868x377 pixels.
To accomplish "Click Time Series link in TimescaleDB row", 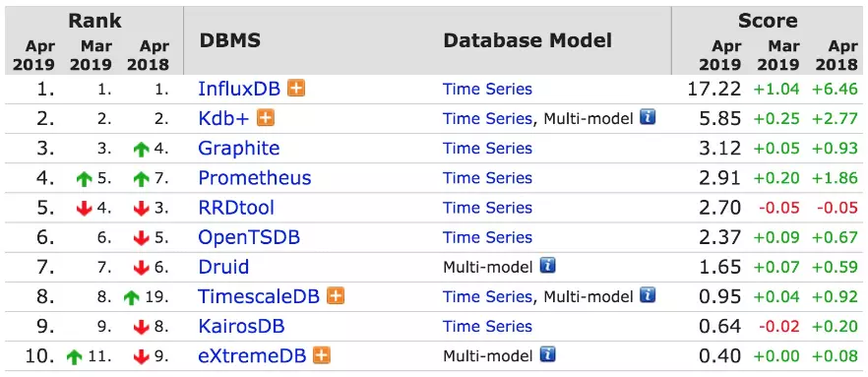I will tap(488, 296).
